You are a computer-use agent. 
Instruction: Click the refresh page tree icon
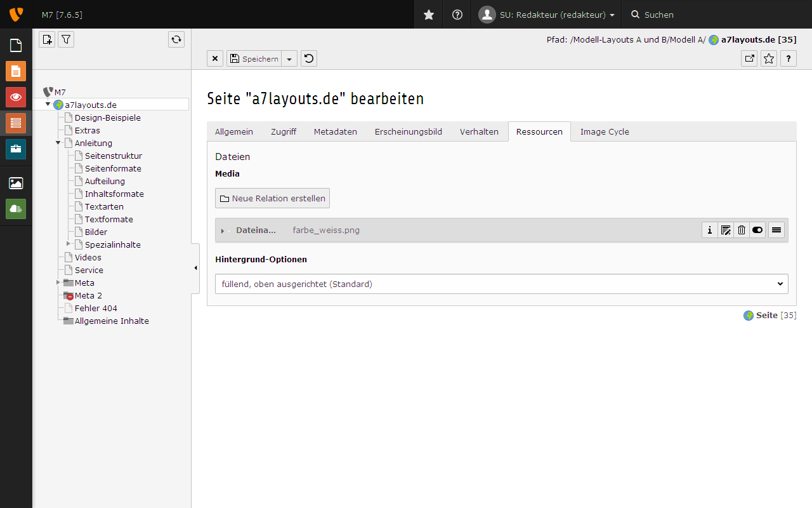pyautogui.click(x=176, y=39)
